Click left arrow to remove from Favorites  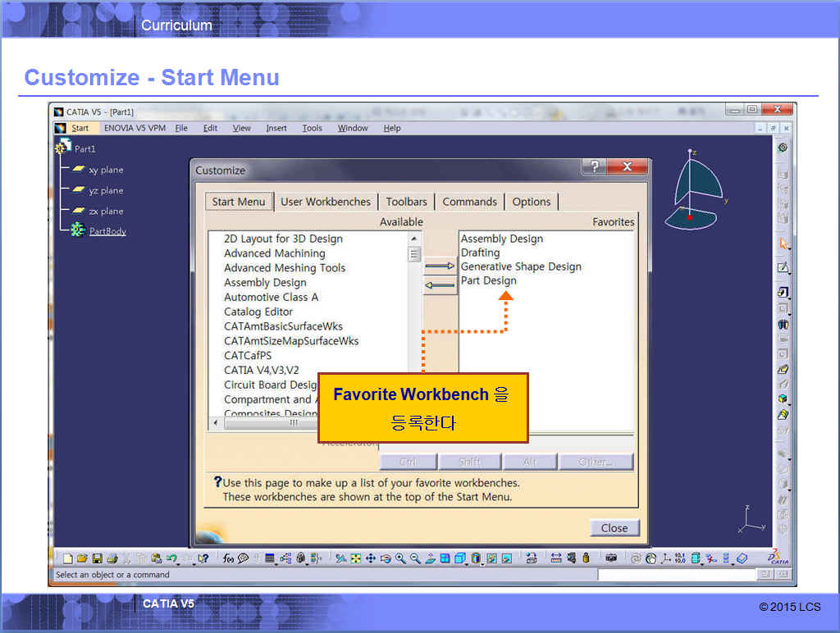point(440,285)
